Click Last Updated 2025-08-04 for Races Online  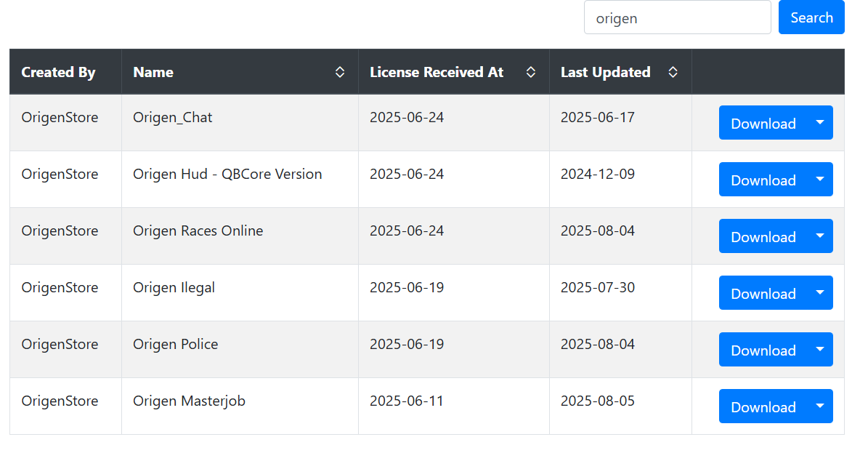point(597,230)
